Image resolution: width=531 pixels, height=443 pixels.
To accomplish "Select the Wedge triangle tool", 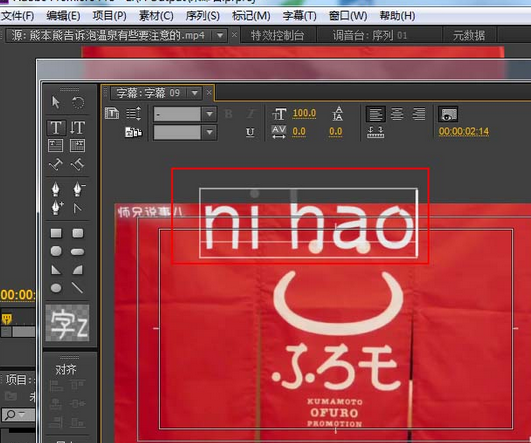I will (x=56, y=270).
